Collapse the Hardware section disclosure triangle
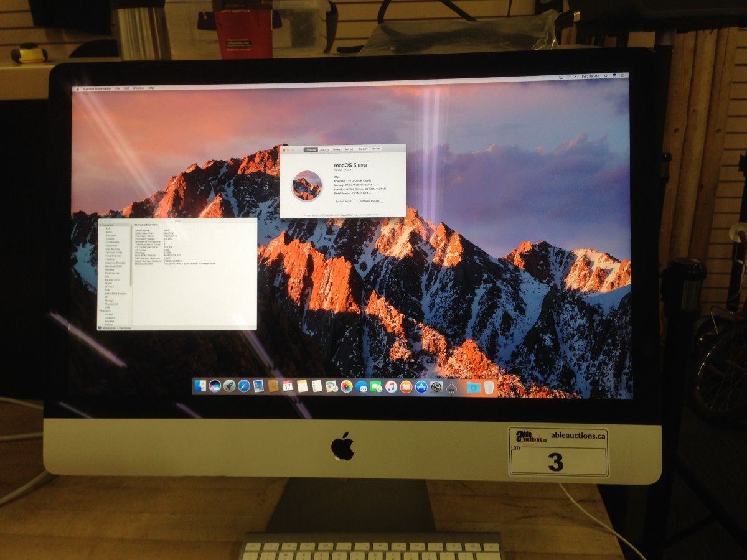The width and height of the screenshot is (747, 560). (x=100, y=225)
